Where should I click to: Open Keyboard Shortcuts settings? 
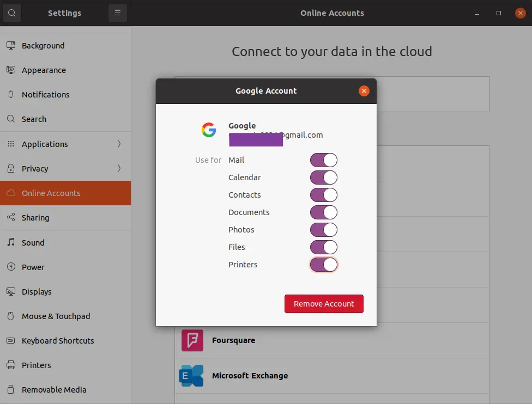65,341
